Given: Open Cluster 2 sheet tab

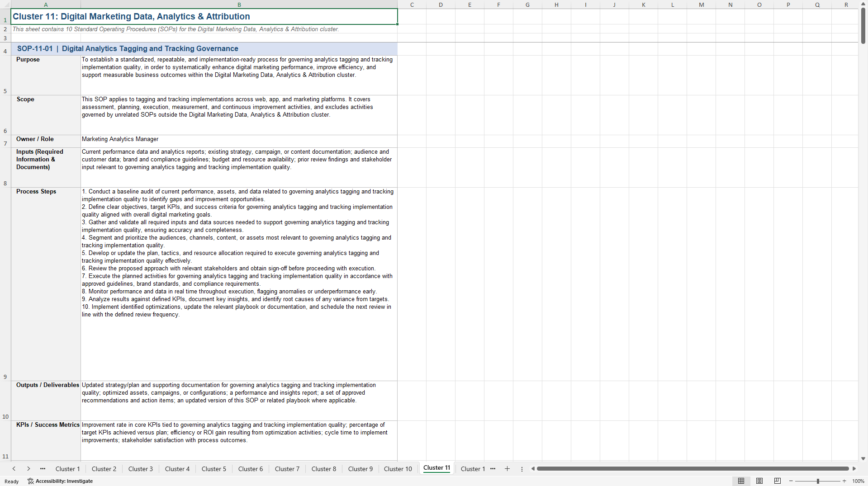Looking at the screenshot, I should (x=104, y=469).
